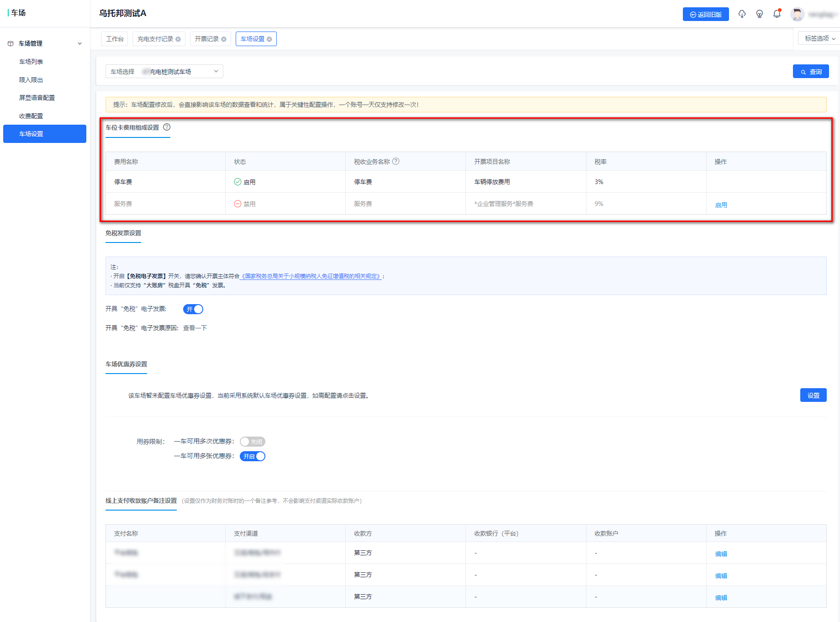Click the user avatar picture

click(798, 14)
